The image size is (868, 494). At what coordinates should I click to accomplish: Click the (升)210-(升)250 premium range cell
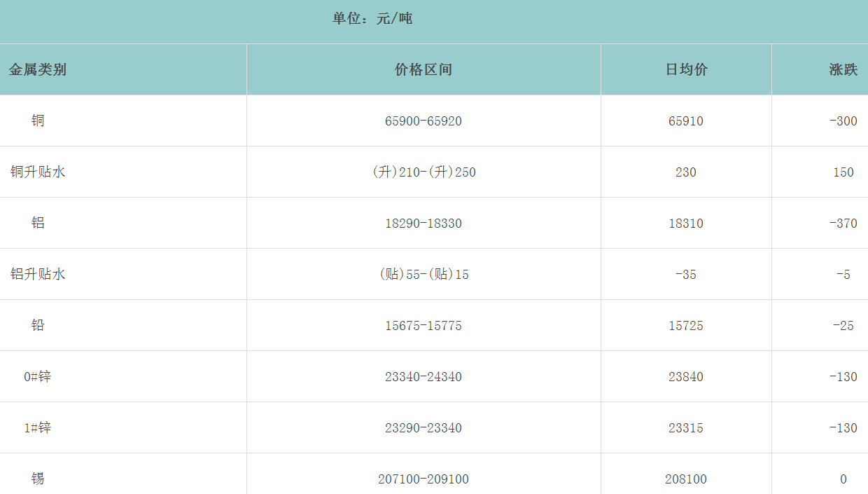[x=423, y=172]
